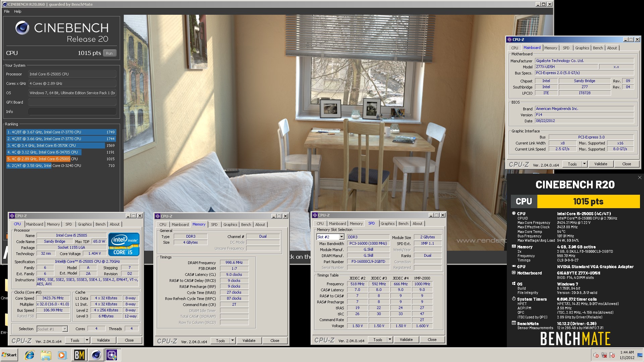Click the Windows OS icon in BenchMate panel
This screenshot has height=362, width=644.
(514, 284)
